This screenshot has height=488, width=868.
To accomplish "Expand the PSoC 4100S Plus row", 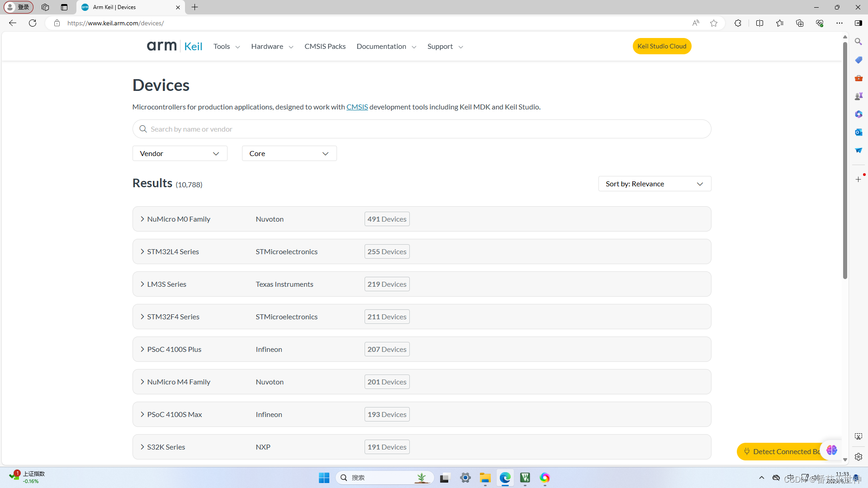I will click(x=422, y=349).
